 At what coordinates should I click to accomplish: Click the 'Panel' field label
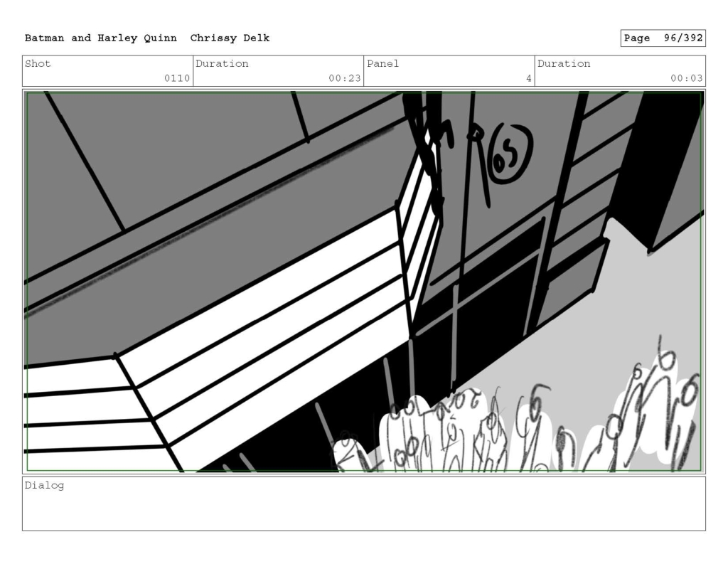382,63
